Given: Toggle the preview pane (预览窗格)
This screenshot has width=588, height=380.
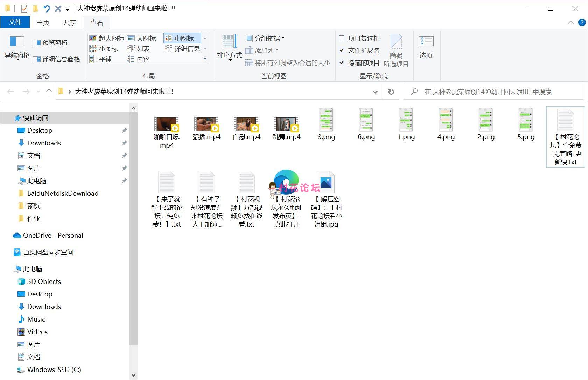Looking at the screenshot, I should coord(50,43).
